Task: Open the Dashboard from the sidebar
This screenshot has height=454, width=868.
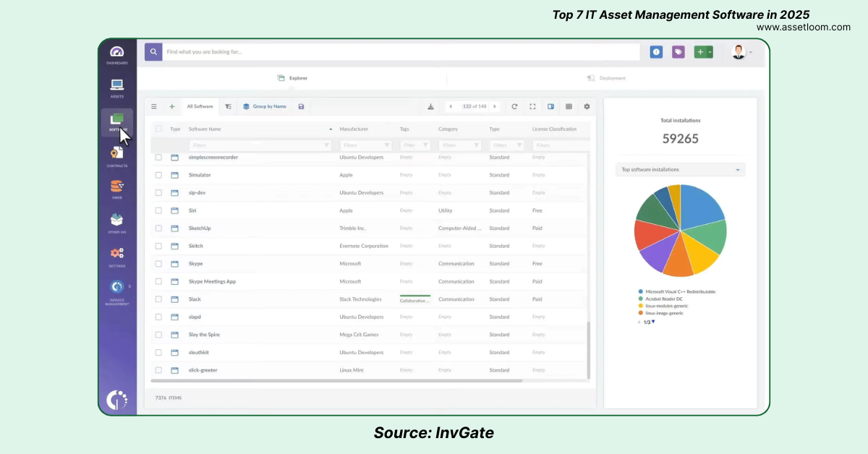Action: (x=117, y=54)
